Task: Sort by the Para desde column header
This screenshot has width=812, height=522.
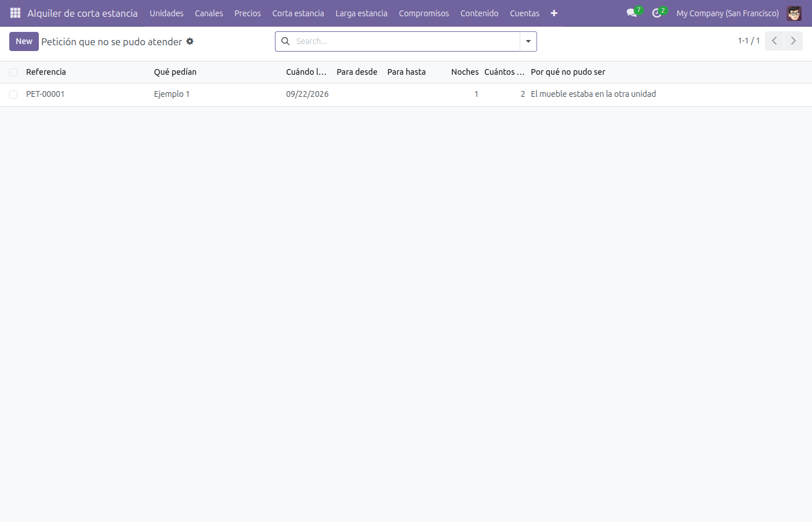Action: click(357, 72)
